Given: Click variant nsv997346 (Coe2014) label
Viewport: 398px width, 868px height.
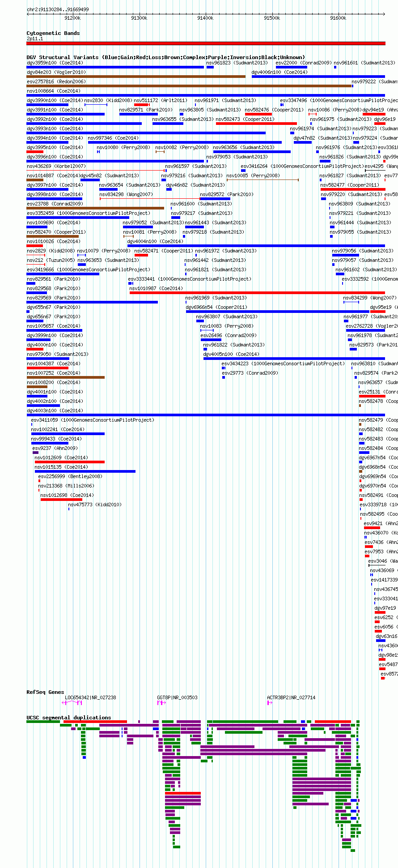Looking at the screenshot, I should coord(113,138).
